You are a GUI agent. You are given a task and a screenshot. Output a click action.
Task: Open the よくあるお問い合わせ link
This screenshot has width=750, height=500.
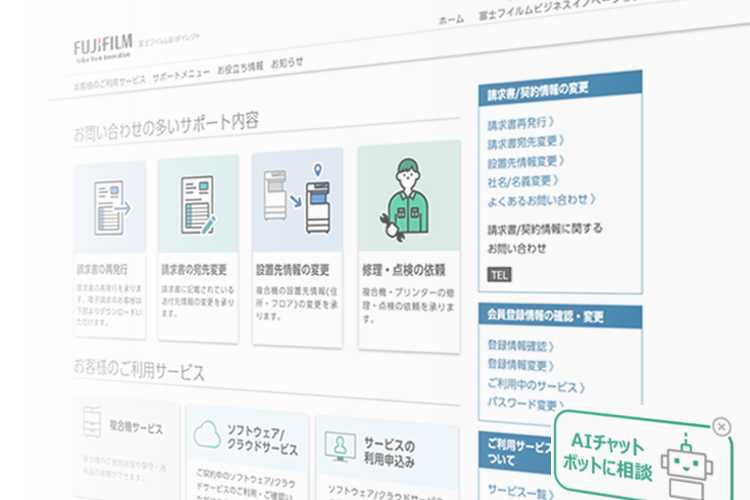[x=537, y=200]
